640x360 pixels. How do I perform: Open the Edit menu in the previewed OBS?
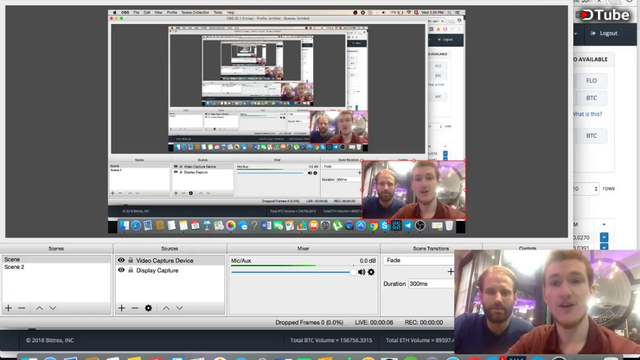pos(147,12)
